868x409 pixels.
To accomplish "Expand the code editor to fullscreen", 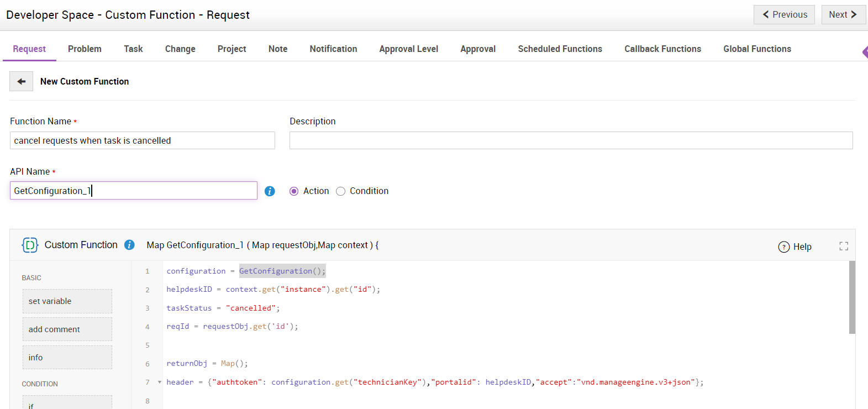I will tap(843, 247).
